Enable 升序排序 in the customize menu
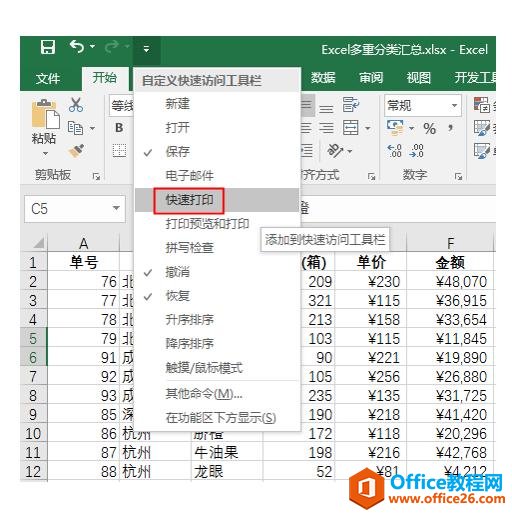The image size is (512, 516). [x=217, y=320]
